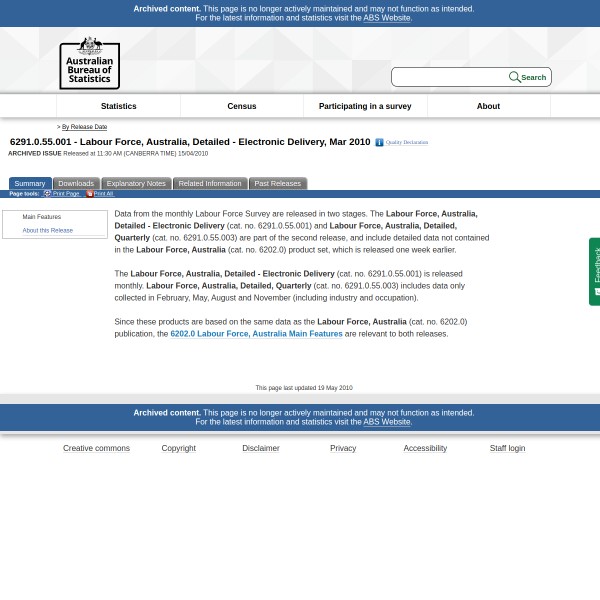The height and width of the screenshot is (600, 600).
Task: Open the About menu
Action: [488, 106]
